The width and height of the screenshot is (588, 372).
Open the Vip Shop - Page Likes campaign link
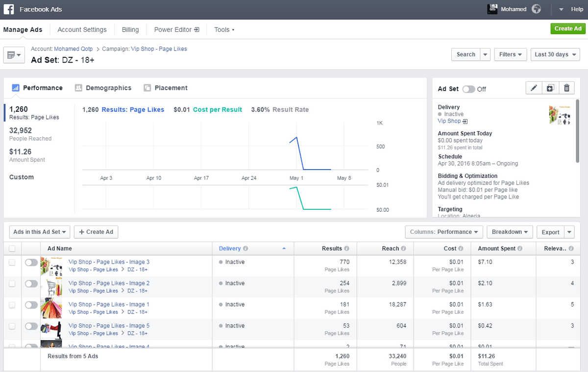159,49
